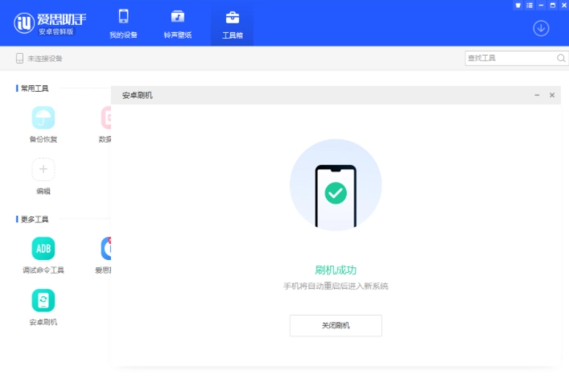Click the 爱思助手 logo

point(50,23)
